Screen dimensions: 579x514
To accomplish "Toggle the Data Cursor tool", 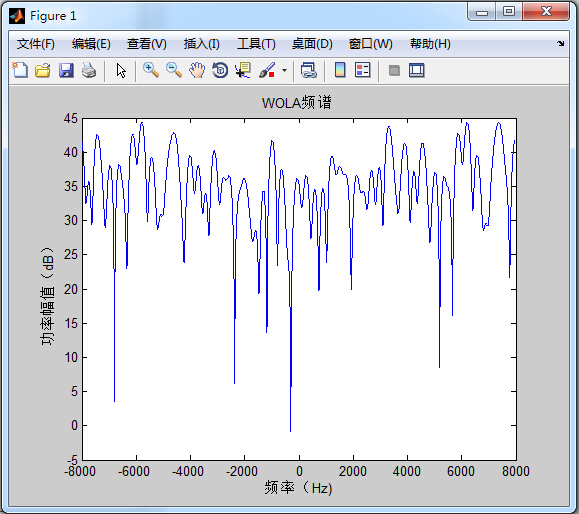I will (243, 70).
